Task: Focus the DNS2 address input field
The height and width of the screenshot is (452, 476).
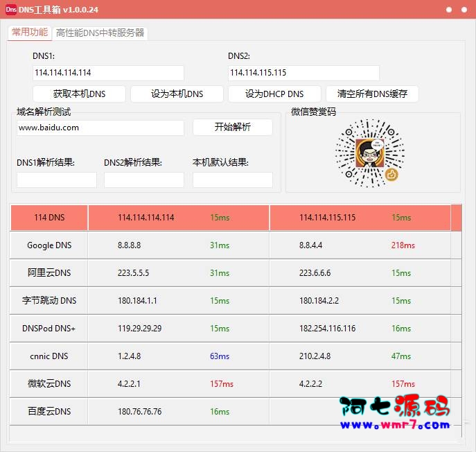Action: coord(303,73)
